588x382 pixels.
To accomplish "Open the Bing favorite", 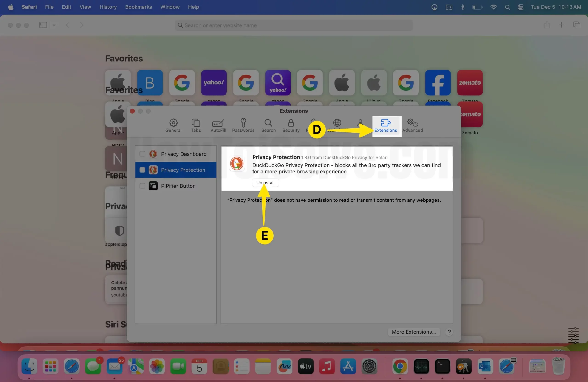I will tap(150, 83).
